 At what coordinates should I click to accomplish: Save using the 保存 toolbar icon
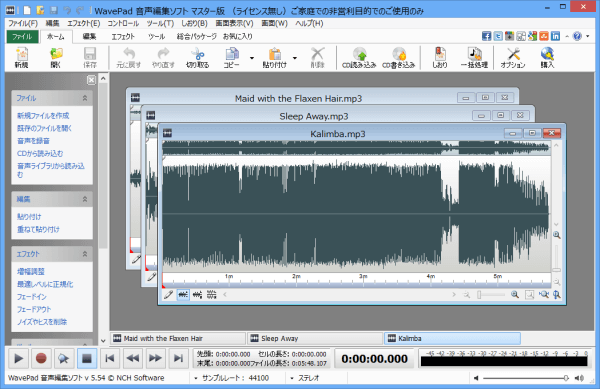pyautogui.click(x=90, y=58)
